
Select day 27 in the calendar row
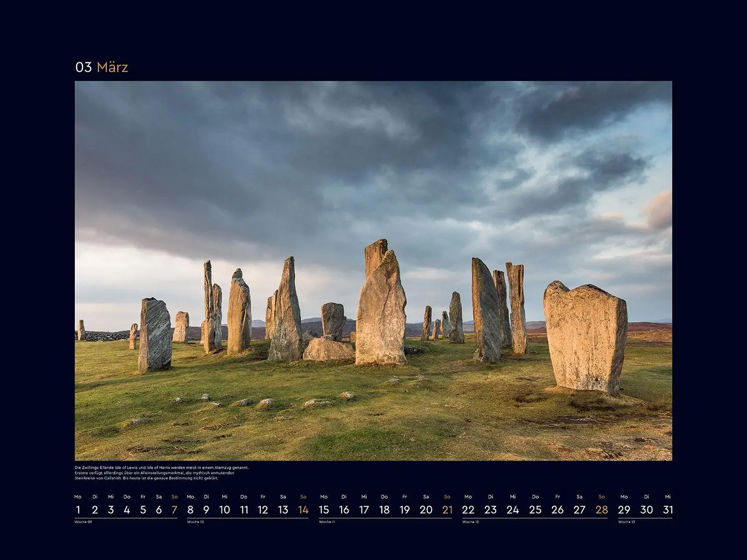[x=580, y=510]
